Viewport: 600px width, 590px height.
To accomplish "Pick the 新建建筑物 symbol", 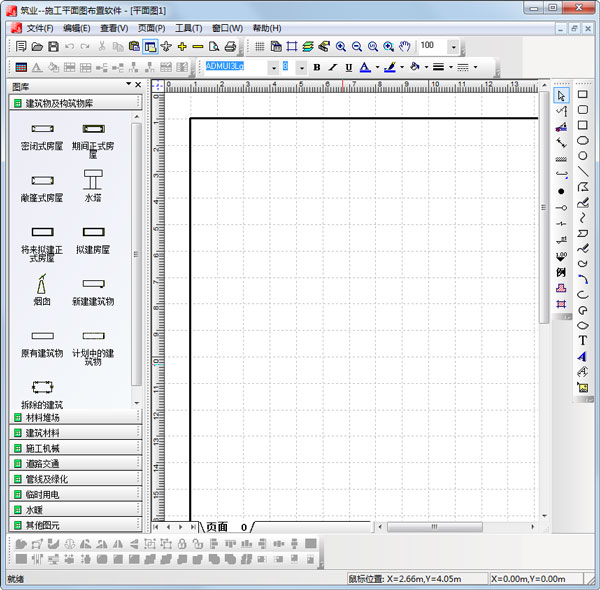I will (x=93, y=293).
